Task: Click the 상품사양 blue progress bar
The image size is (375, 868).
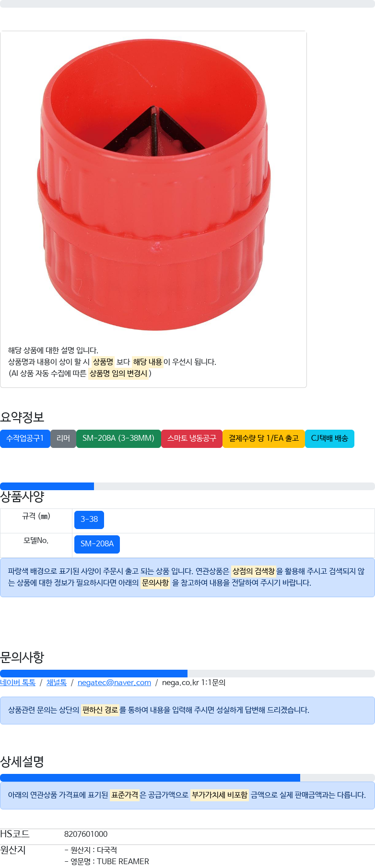Action: 47,486
